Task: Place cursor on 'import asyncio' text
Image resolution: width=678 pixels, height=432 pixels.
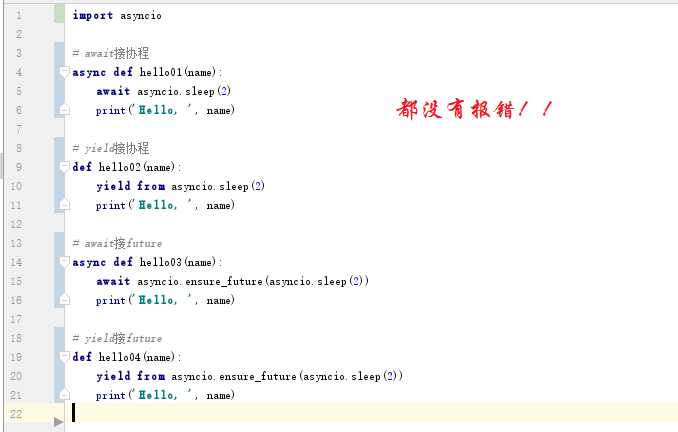Action: pos(117,16)
